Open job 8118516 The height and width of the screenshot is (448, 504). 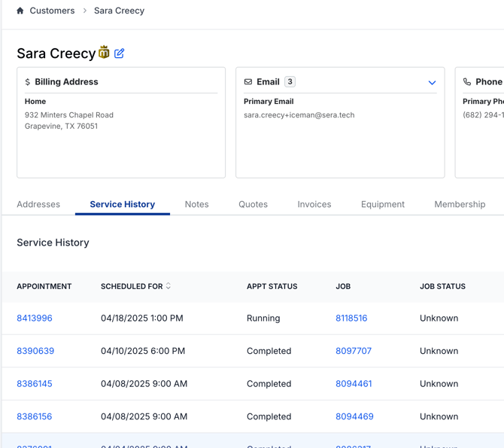click(351, 318)
